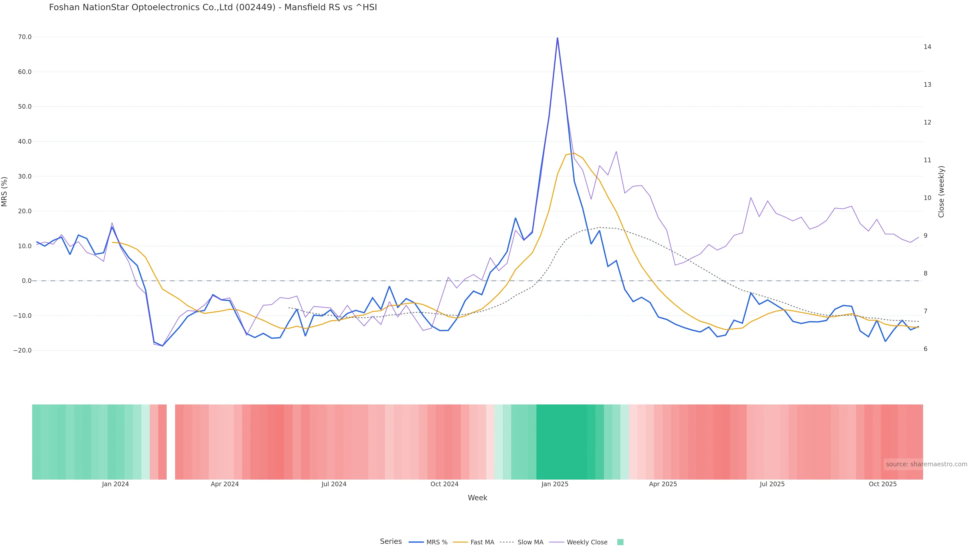Select the Jan 2024 tick label

click(115, 484)
